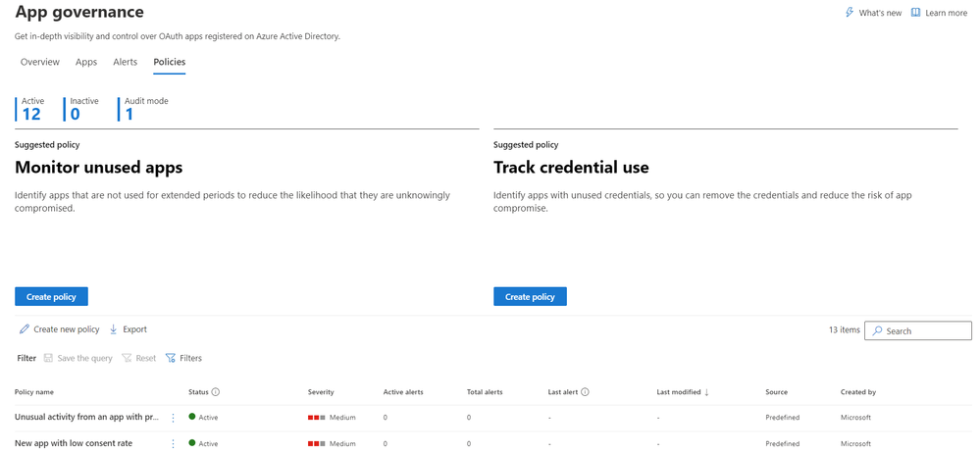Create policy for Monitor unused apps
Screen dimensions: 980x453
tap(51, 297)
